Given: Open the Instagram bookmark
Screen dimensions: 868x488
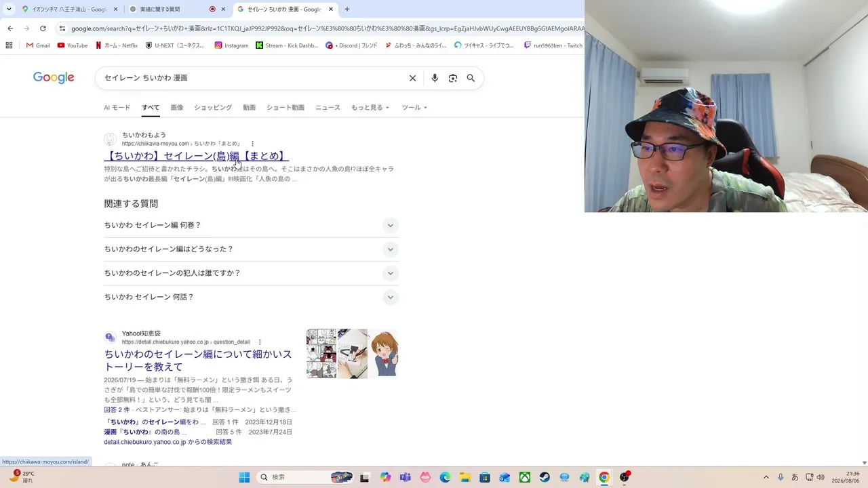Looking at the screenshot, I should (x=231, y=45).
